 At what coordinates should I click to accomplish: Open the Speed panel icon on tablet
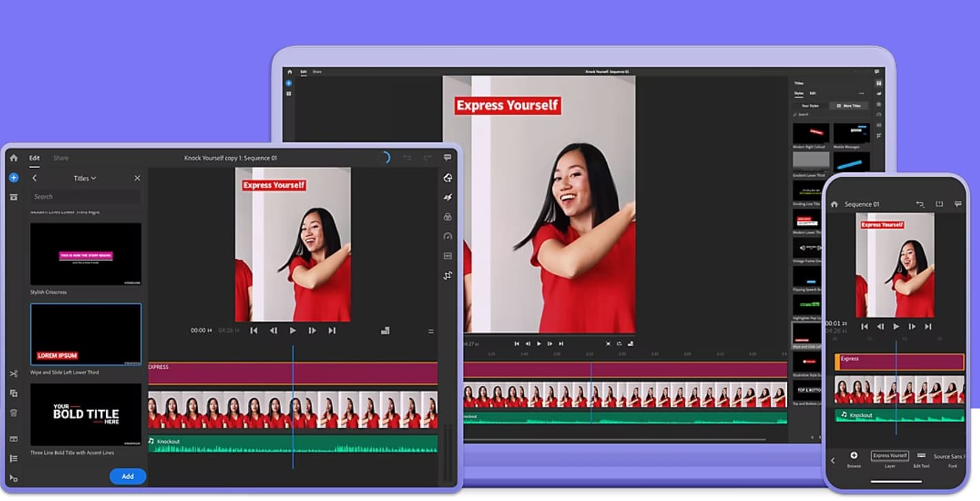click(448, 236)
